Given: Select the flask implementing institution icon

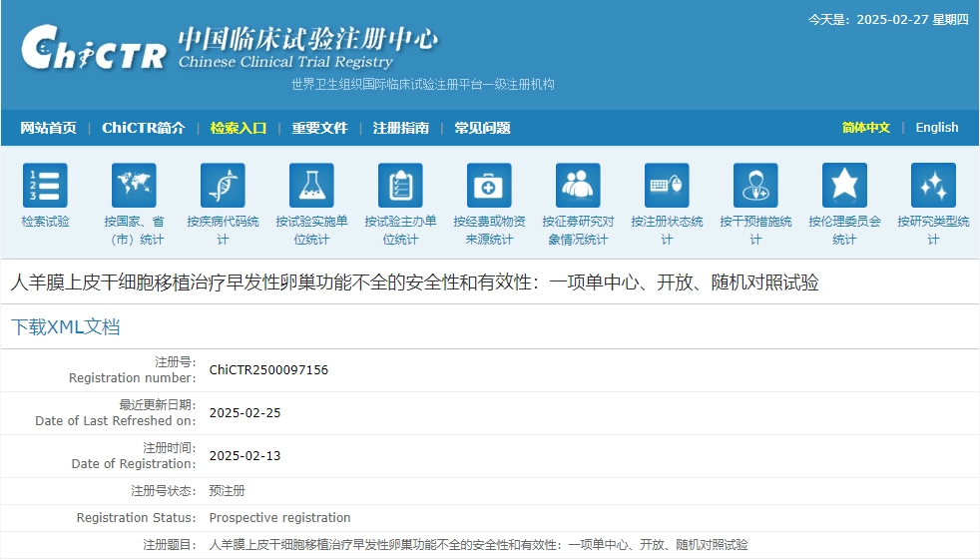Looking at the screenshot, I should [311, 186].
